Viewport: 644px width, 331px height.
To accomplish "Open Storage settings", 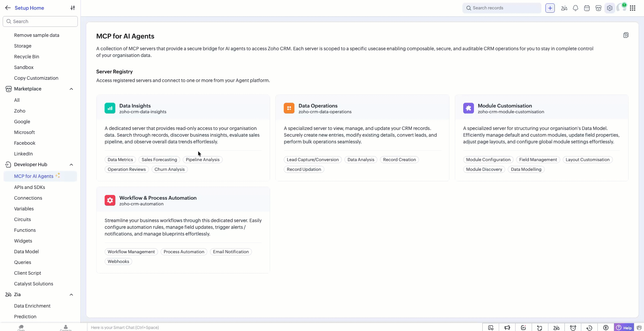I will (23, 46).
